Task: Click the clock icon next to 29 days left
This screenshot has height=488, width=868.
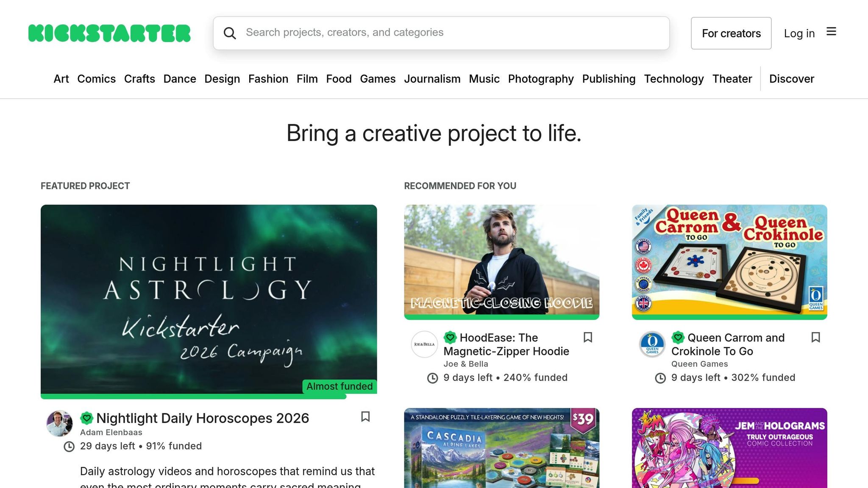Action: tap(68, 446)
